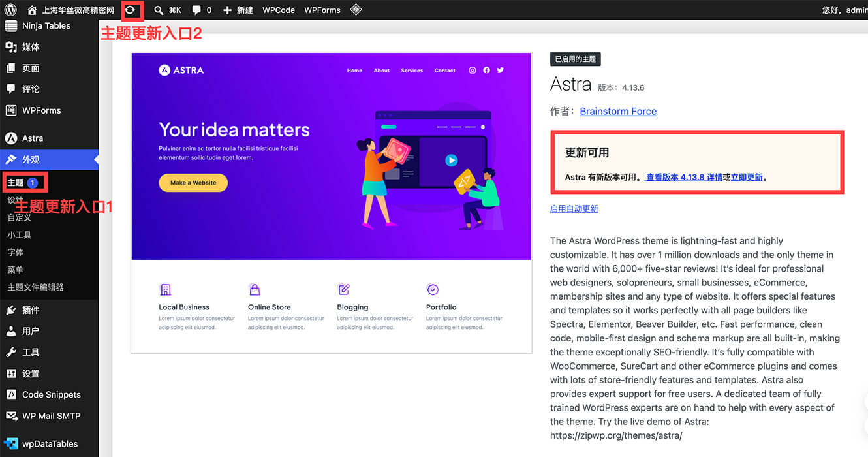This screenshot has height=457, width=868.
Task: Click the diamond icon after WPForms
Action: [x=356, y=10]
